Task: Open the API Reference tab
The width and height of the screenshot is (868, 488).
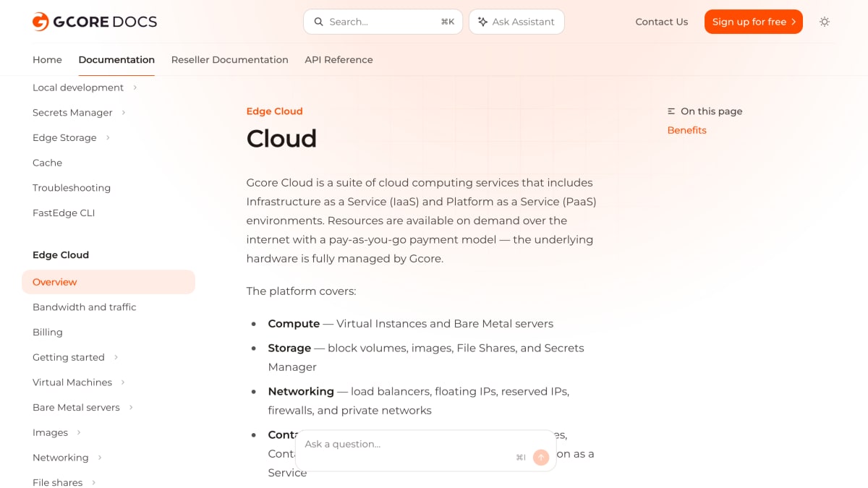Action: tap(339, 60)
